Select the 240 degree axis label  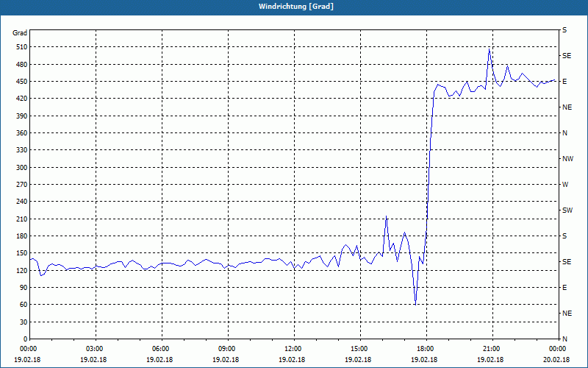(23, 201)
